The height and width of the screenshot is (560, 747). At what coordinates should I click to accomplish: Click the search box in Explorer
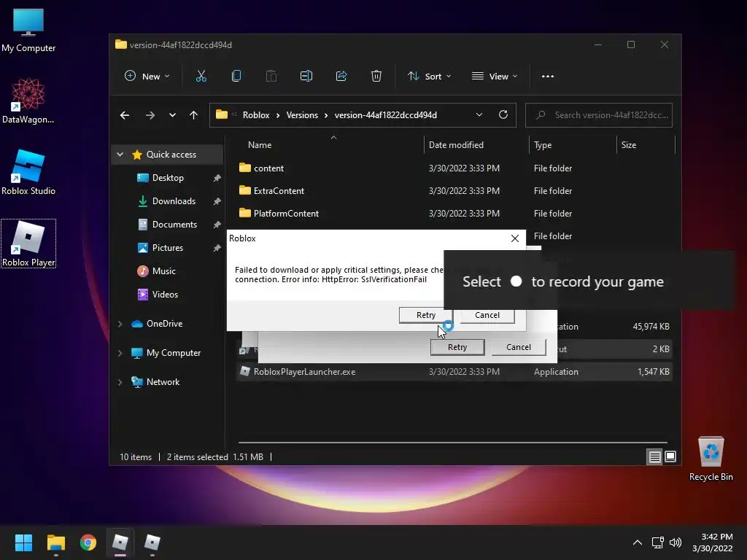(x=599, y=115)
